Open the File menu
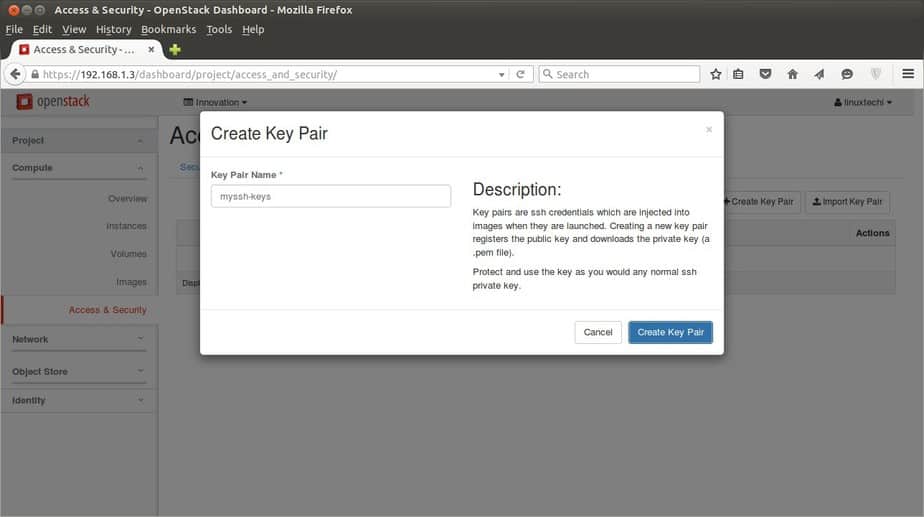Screen dimensions: 924x517 pos(14,29)
